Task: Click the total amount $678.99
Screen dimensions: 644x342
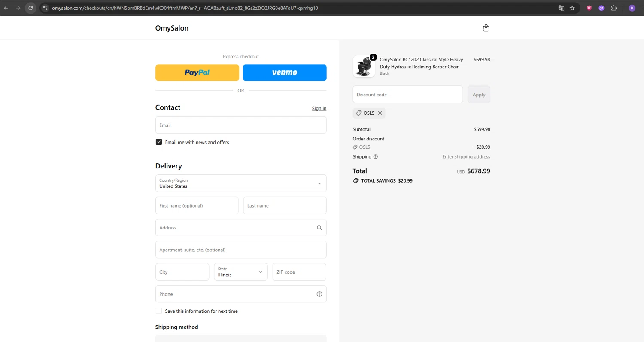Action: (x=479, y=171)
